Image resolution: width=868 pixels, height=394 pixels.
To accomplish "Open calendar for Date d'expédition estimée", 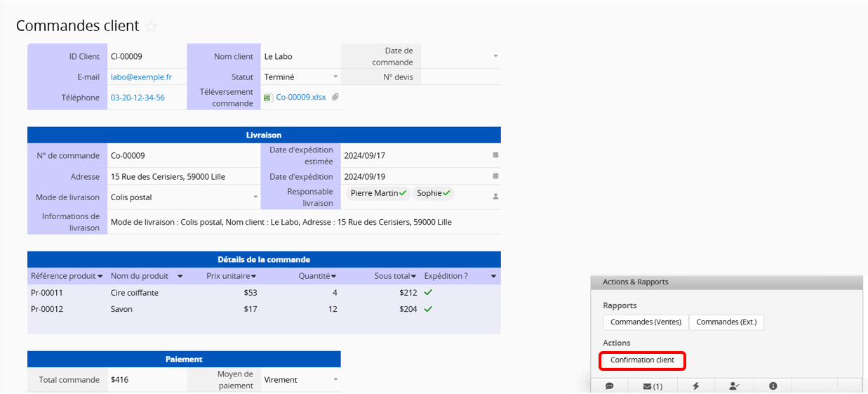I will point(495,155).
